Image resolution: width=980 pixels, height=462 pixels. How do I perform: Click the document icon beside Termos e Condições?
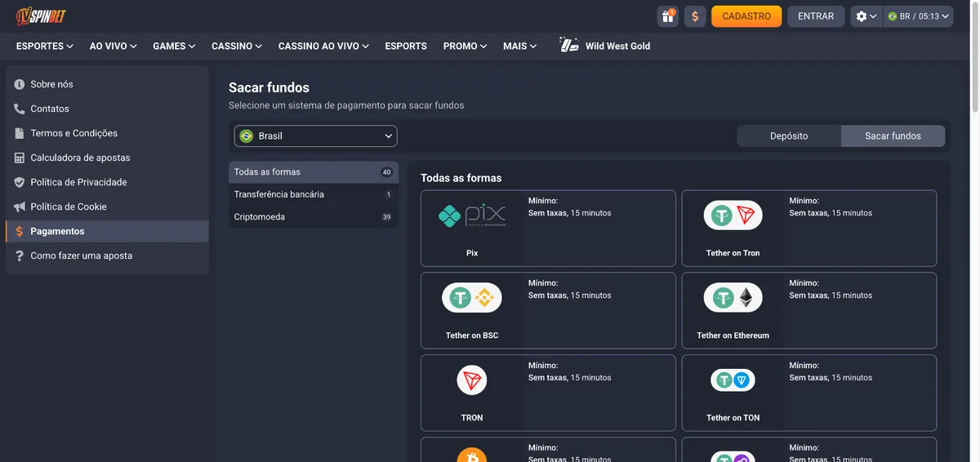(20, 133)
